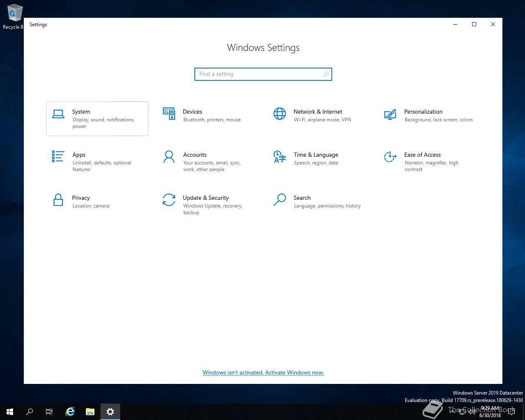Screen dimensions: 525x420
Task: Open the Apps list icon
Action: point(58,157)
